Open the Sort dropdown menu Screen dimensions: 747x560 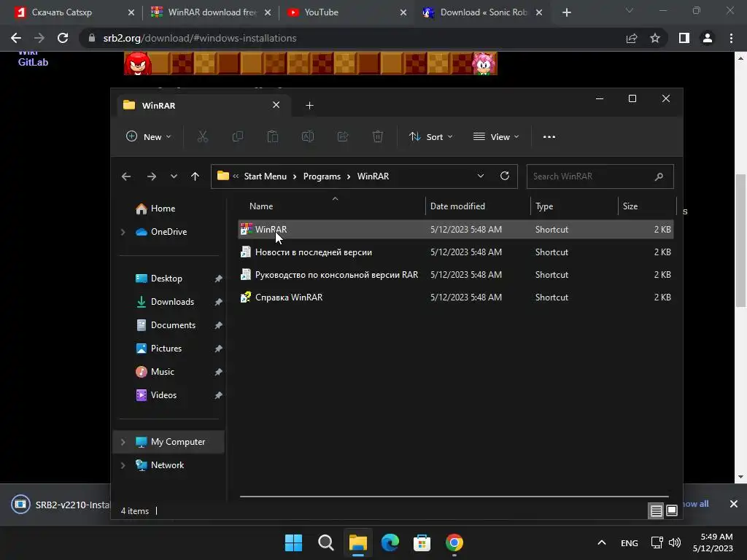pos(430,136)
